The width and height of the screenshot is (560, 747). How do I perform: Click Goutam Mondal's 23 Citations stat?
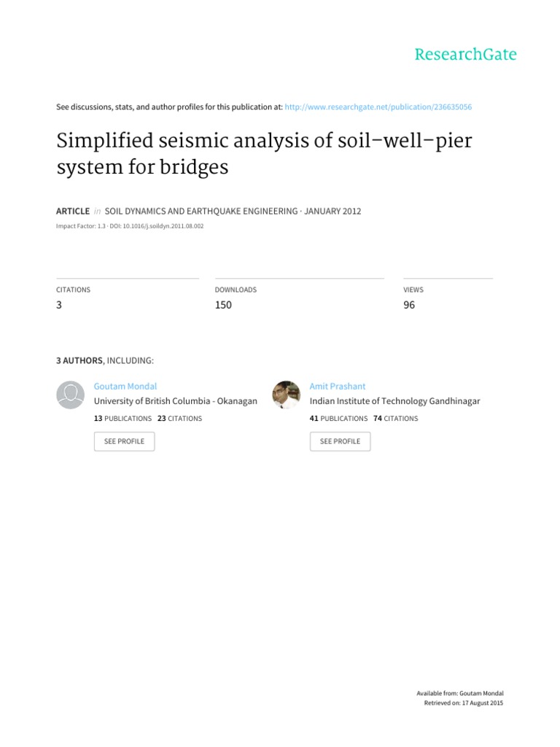(x=179, y=419)
